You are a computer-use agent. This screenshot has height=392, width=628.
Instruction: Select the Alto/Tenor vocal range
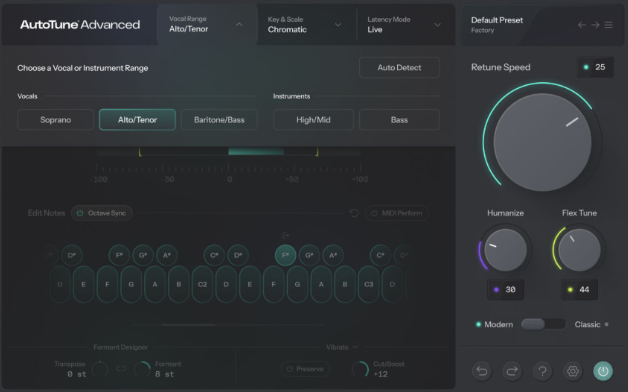pyautogui.click(x=137, y=120)
